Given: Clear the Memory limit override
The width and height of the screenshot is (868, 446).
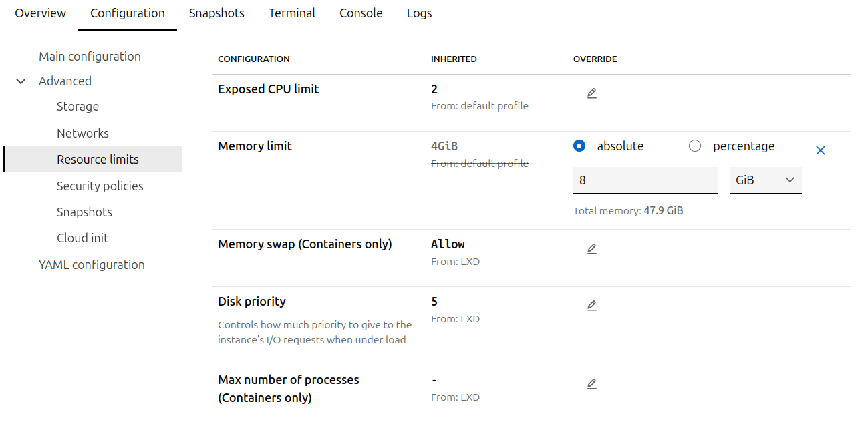Looking at the screenshot, I should click(x=821, y=150).
